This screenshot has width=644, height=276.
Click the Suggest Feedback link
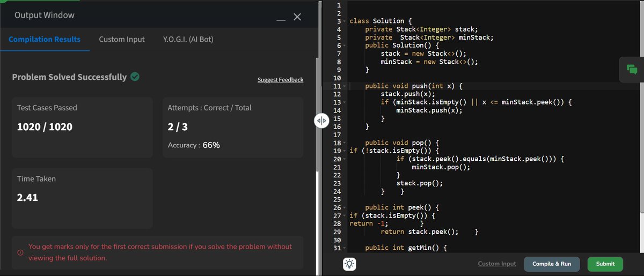coord(280,80)
